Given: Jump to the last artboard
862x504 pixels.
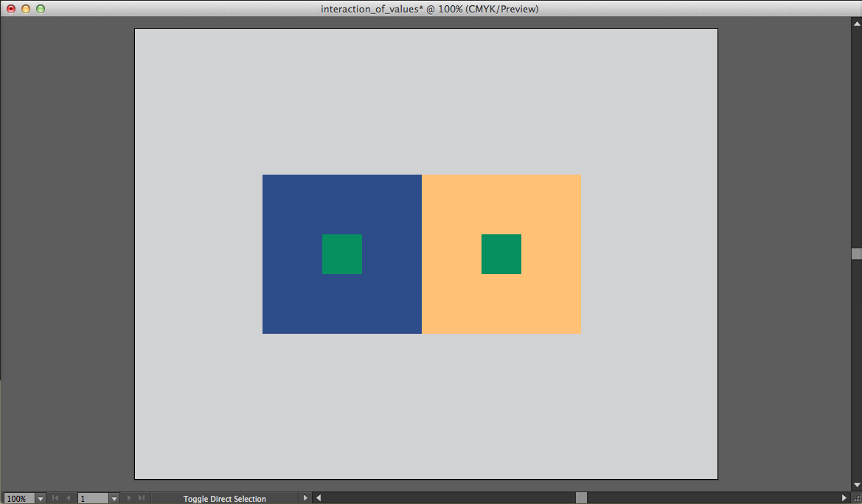Looking at the screenshot, I should point(142,498).
